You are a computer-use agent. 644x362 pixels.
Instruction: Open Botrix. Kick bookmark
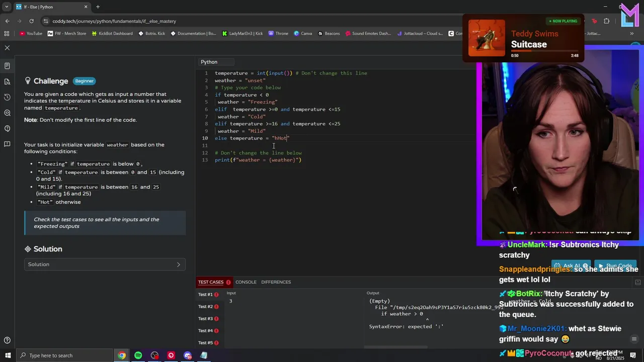coord(151,34)
